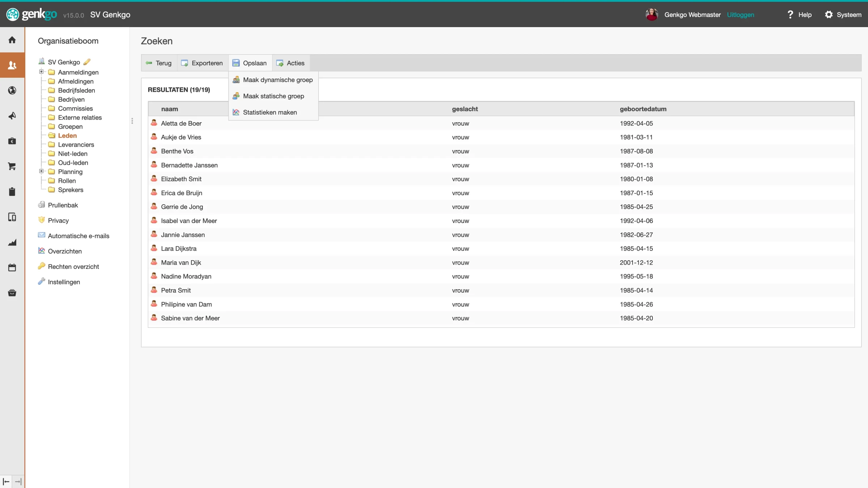
Task: Click the clipboard icon in sidebar
Action: (x=12, y=192)
